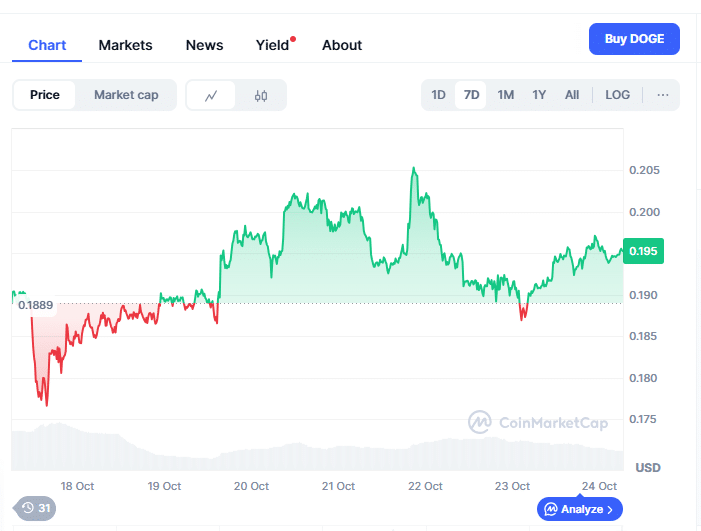Toggle the Market cap view
701x531 pixels.
[x=126, y=95]
